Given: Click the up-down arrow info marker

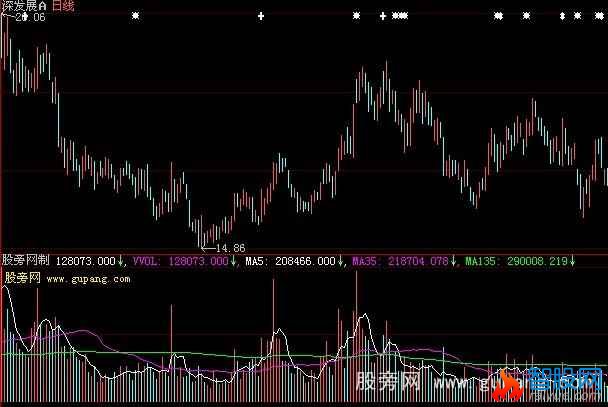Looking at the screenshot, I should (x=562, y=16).
